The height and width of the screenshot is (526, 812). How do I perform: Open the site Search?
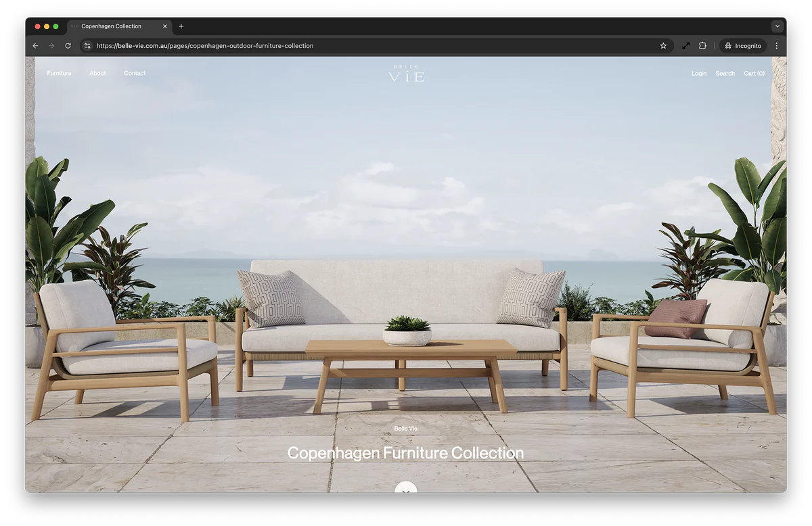[x=725, y=73]
